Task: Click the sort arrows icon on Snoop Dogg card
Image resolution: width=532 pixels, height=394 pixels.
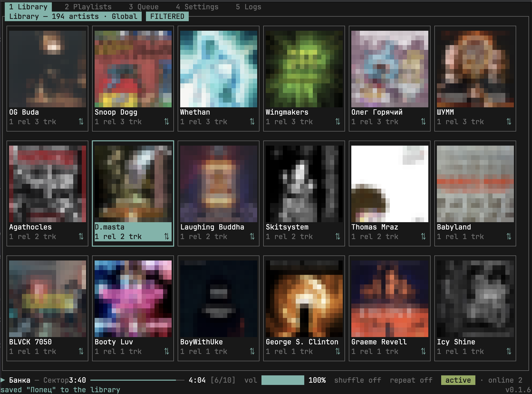Action: [167, 122]
